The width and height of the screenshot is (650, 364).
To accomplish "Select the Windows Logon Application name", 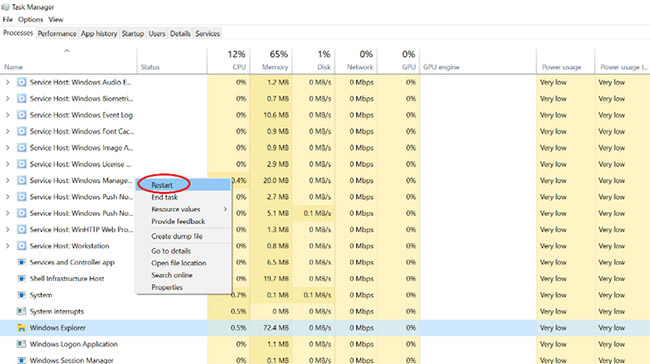I will point(74,344).
